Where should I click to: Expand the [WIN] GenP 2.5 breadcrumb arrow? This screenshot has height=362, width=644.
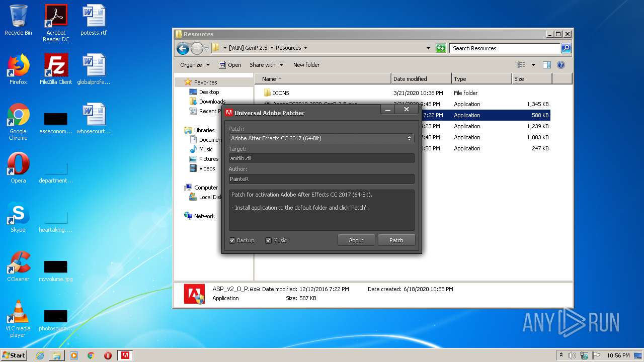click(272, 48)
